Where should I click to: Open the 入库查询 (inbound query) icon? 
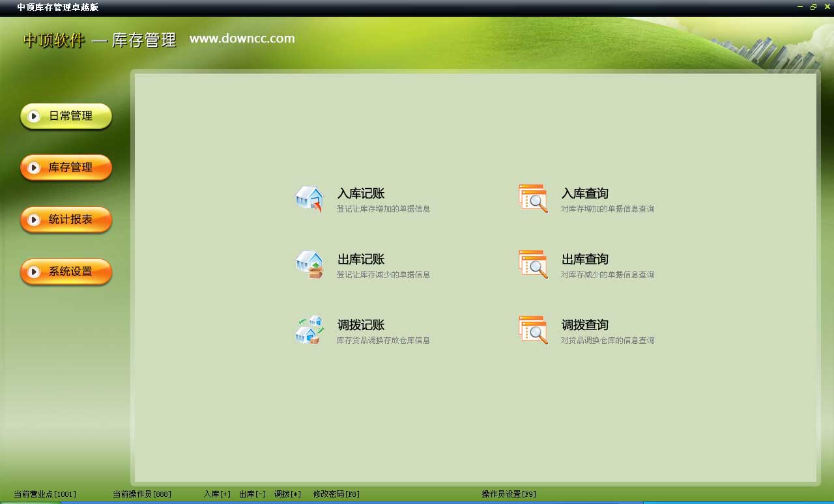[584, 193]
